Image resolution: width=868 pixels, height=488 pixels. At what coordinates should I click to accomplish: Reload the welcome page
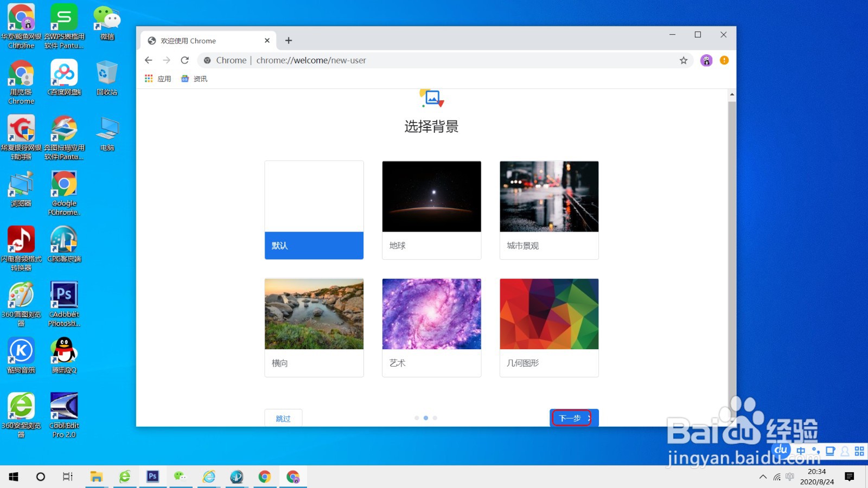(x=184, y=60)
